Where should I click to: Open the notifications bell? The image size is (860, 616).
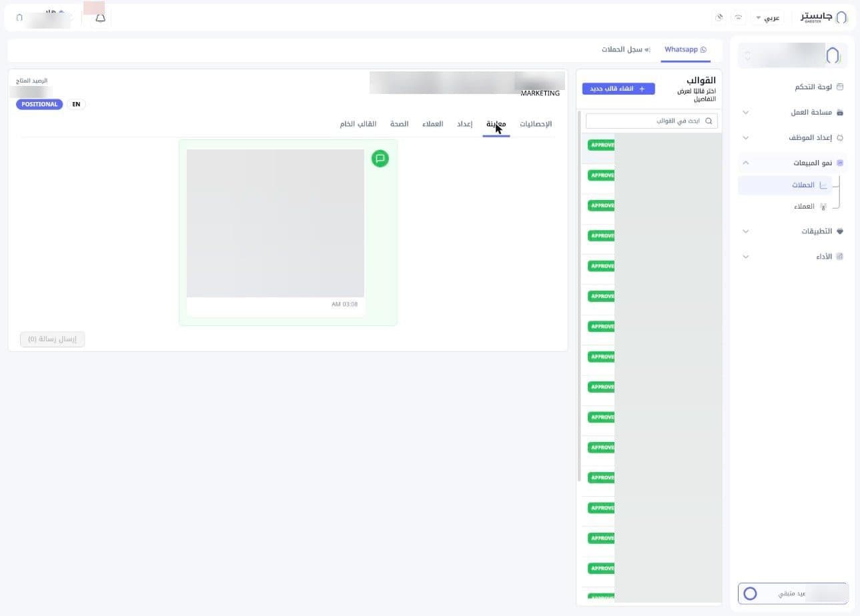(x=100, y=18)
